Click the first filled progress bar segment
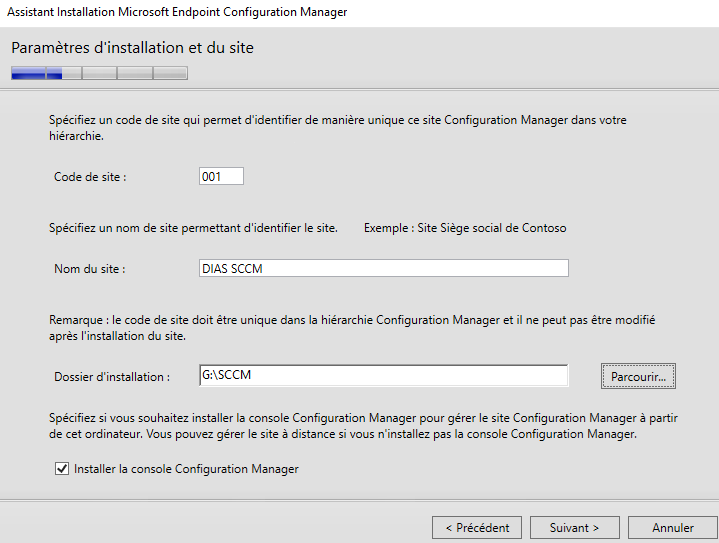The image size is (719, 543). pyautogui.click(x=28, y=72)
